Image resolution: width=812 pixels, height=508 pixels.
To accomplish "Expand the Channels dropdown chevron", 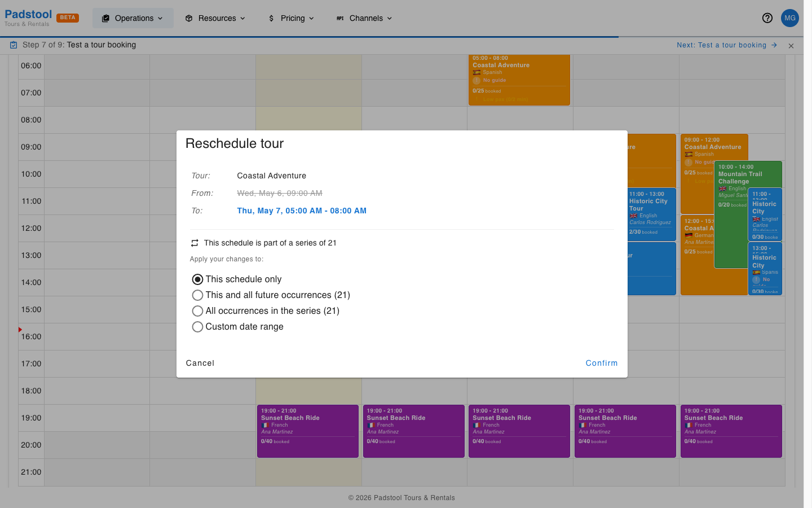I will [390, 18].
